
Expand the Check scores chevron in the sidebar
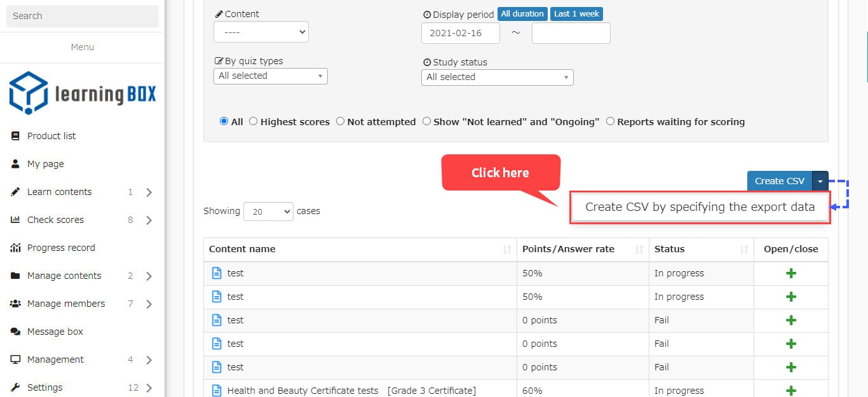tap(149, 220)
